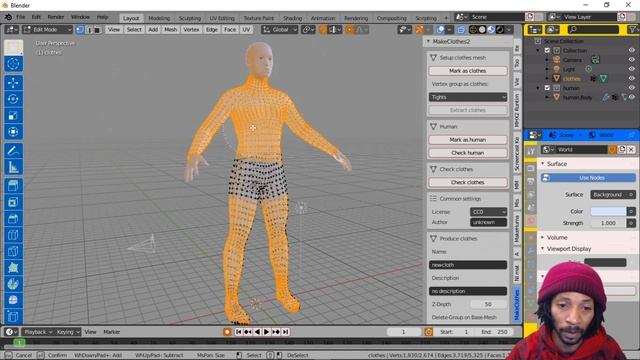
Task: Collapse the Viewport Display panel
Action: click(569, 249)
